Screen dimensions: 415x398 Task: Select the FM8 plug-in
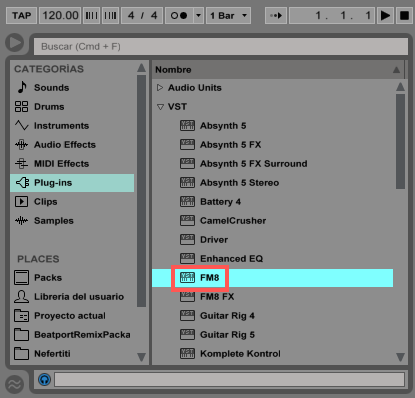[273, 278]
